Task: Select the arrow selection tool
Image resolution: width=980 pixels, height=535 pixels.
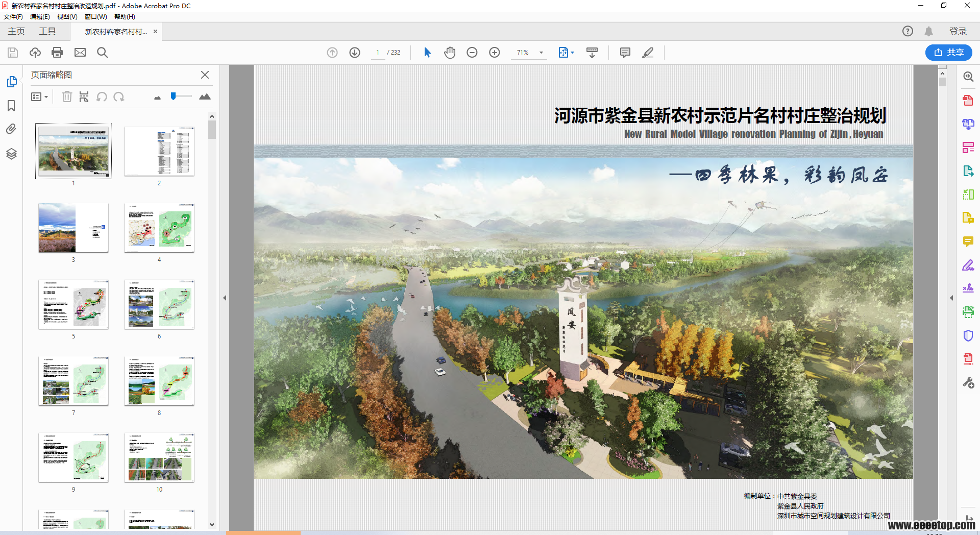Action: point(427,53)
